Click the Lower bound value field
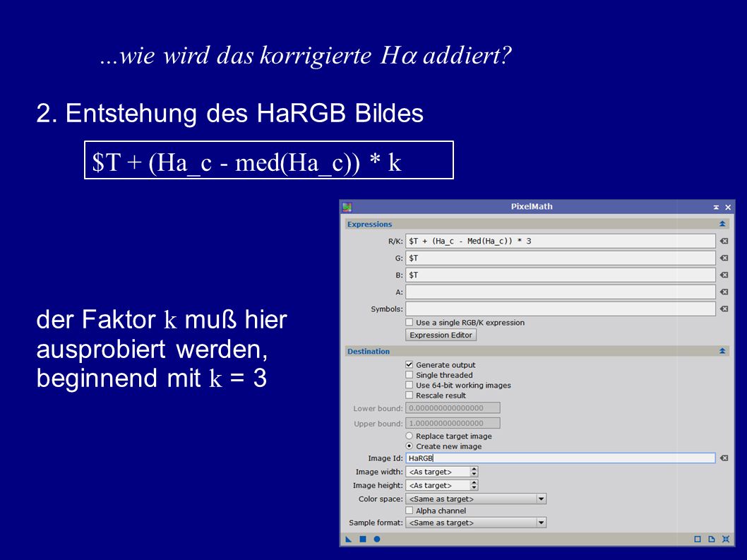 click(x=453, y=408)
